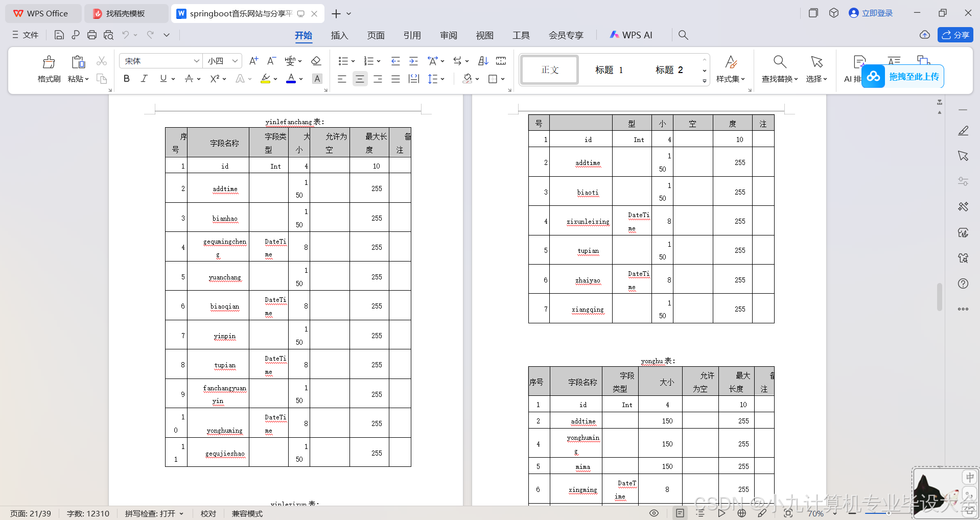Click the Redo arrow
The width and height of the screenshot is (980, 520).
point(150,35)
